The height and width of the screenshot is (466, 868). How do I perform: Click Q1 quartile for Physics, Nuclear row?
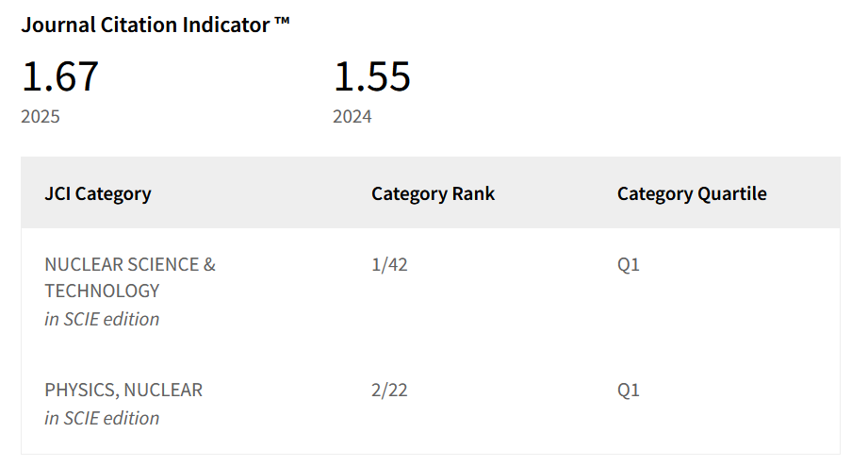(629, 391)
